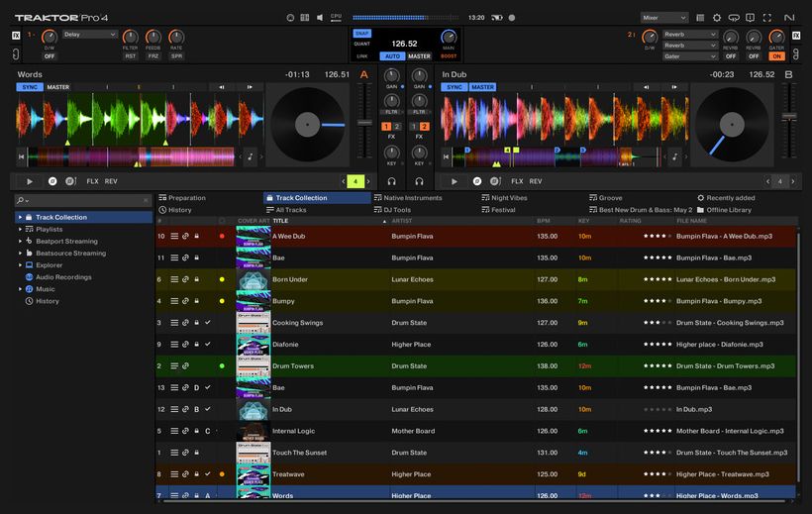Toggle AUTO master clock mode
Screen dimensions: 812x514
392,56
